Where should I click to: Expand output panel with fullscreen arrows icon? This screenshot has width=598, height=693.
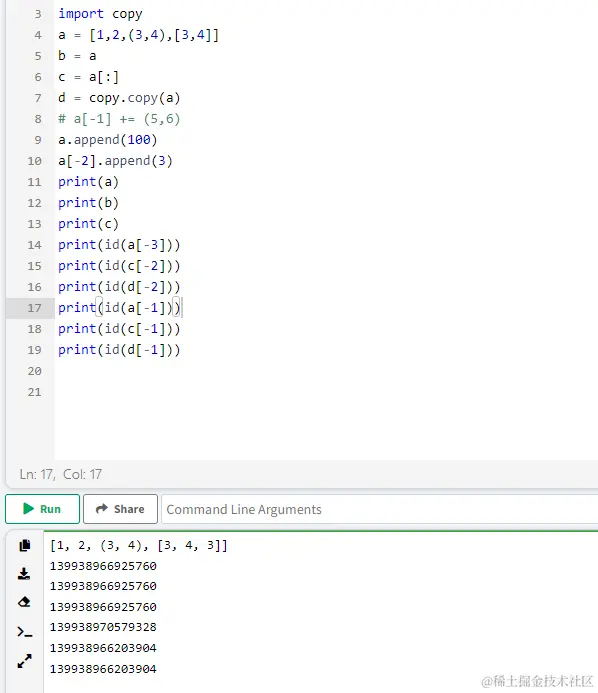coord(24,661)
